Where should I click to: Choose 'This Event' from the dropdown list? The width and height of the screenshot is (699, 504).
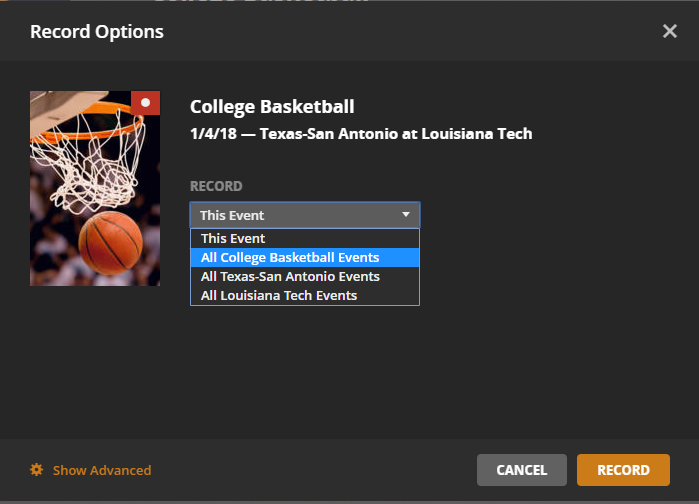coord(233,239)
